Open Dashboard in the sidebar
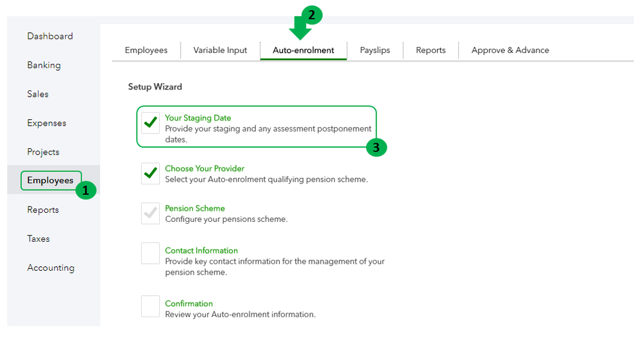 click(50, 36)
